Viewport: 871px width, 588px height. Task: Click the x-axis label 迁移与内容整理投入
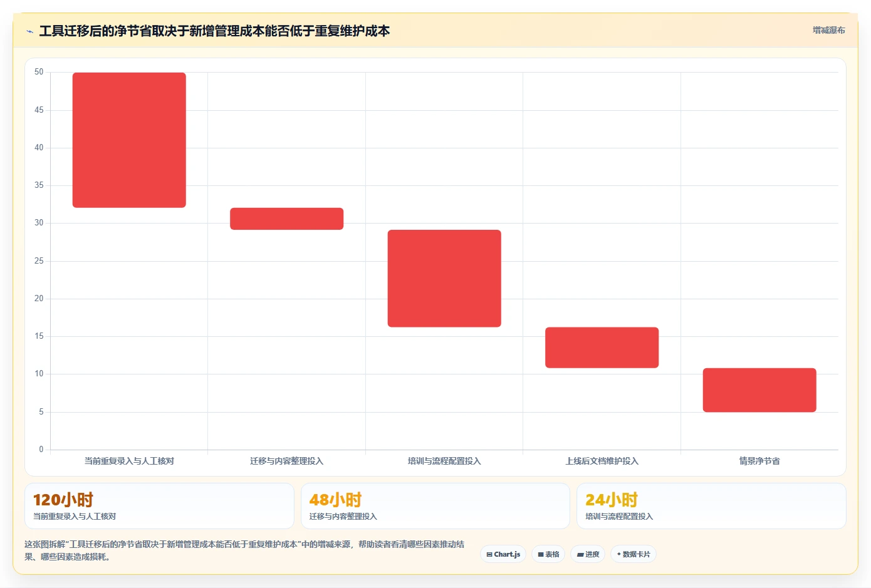(x=287, y=461)
